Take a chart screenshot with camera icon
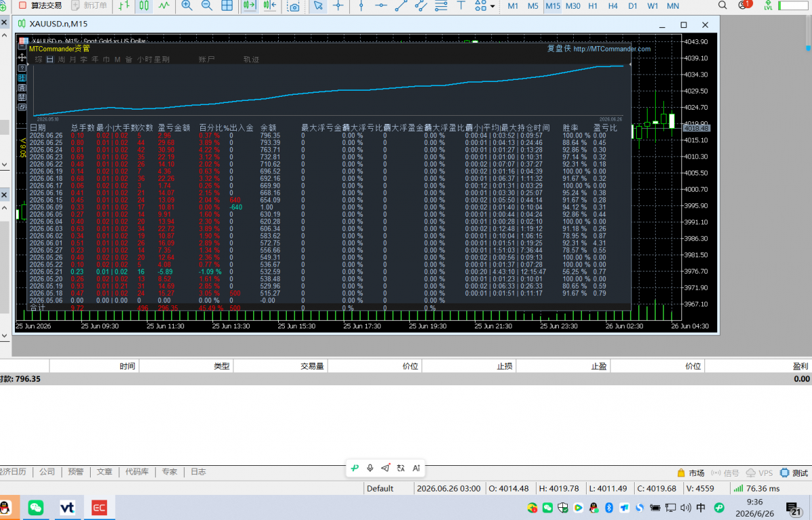Screen dimensions: 812x520 click(294, 5)
